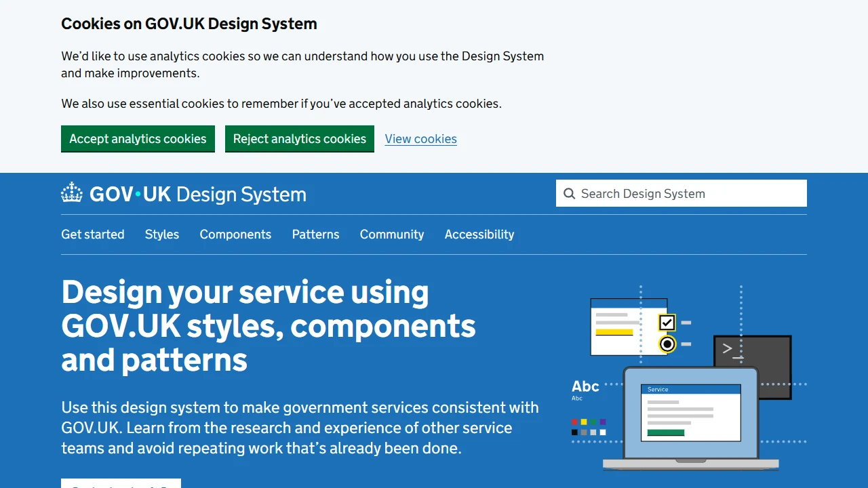The height and width of the screenshot is (488, 868).
Task: Click the selected radio button graphic in the illustration
Action: click(667, 344)
